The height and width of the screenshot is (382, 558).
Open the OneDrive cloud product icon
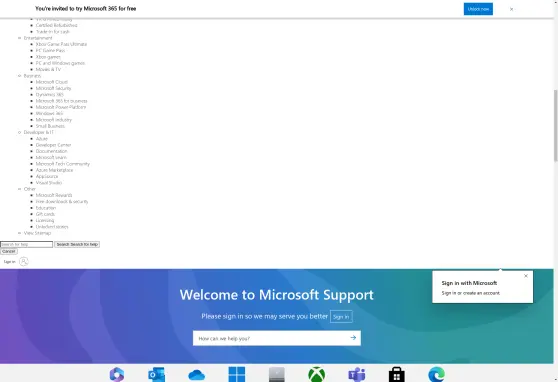coord(196,375)
